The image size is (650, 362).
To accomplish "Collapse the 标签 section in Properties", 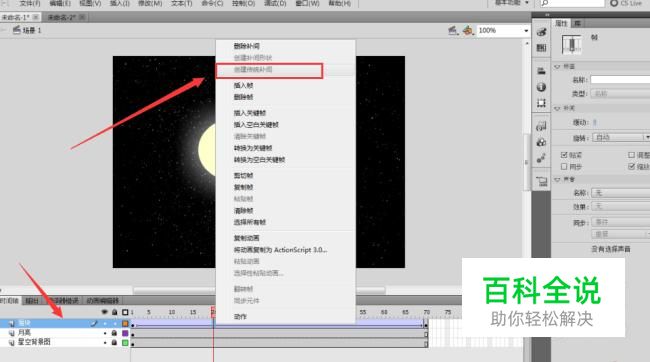I will tap(557, 66).
